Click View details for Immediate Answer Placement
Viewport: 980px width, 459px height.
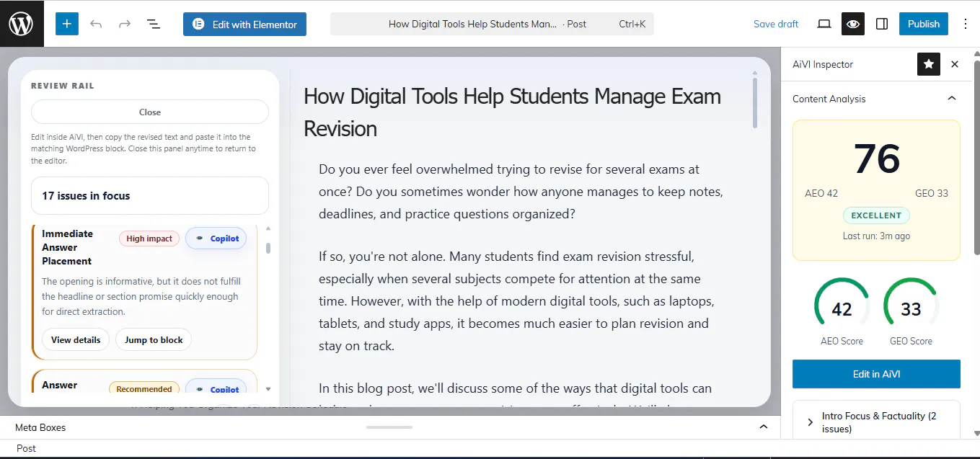[76, 340]
